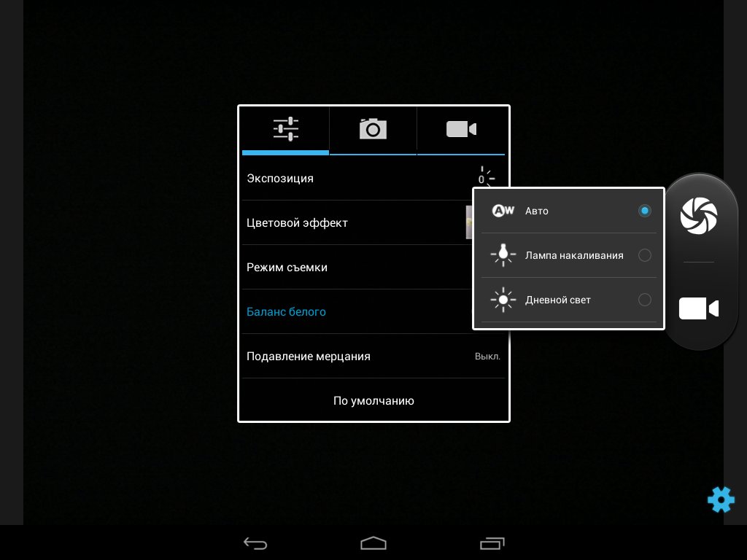Switch to the photo camera settings tab
This screenshot has width=747, height=560.
pyautogui.click(x=373, y=129)
